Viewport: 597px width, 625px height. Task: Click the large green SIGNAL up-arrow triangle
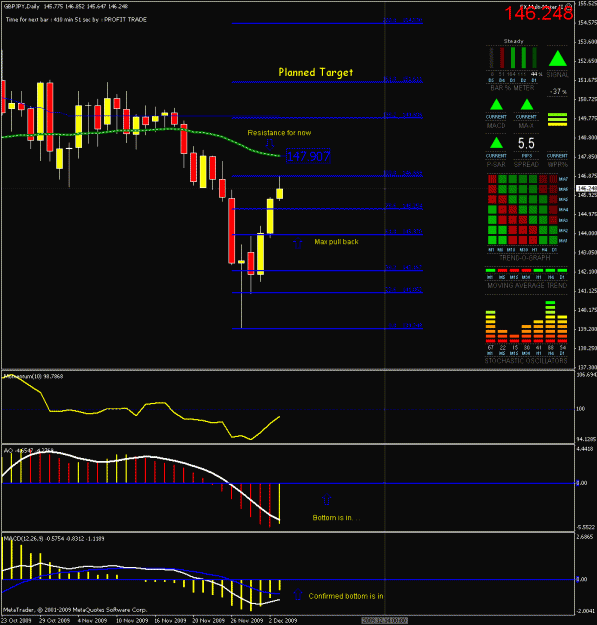558,59
